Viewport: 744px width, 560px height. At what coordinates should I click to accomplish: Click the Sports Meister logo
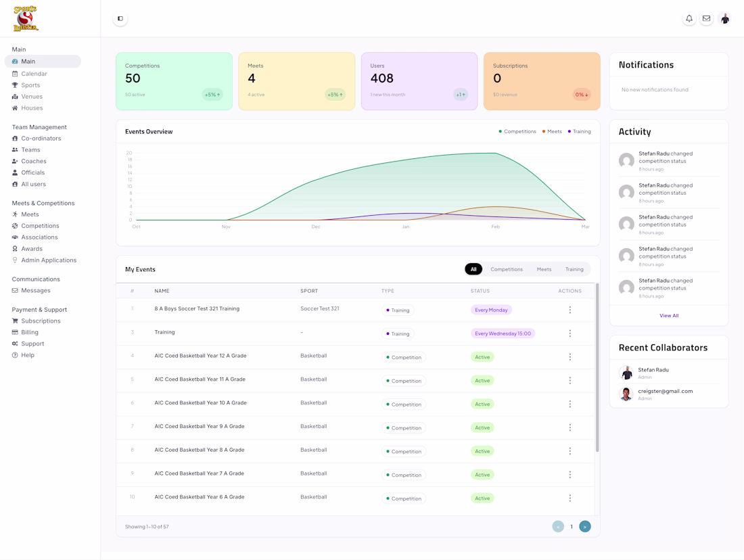click(x=26, y=18)
